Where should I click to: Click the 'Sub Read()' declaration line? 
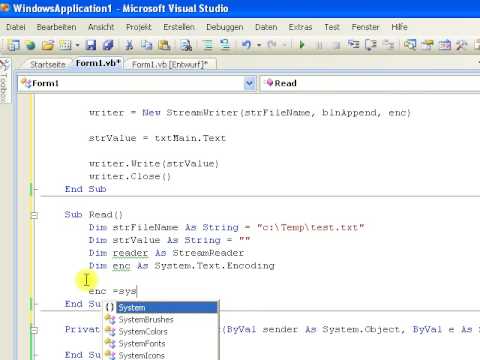tap(94, 215)
